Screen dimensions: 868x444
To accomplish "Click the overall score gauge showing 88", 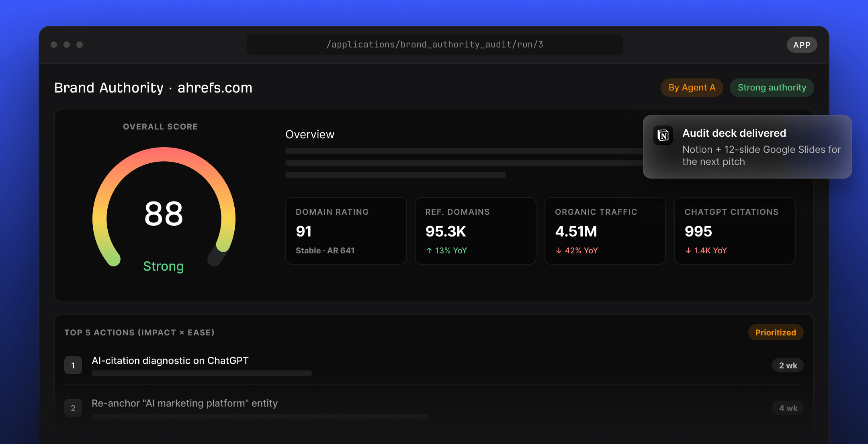I will pos(164,207).
